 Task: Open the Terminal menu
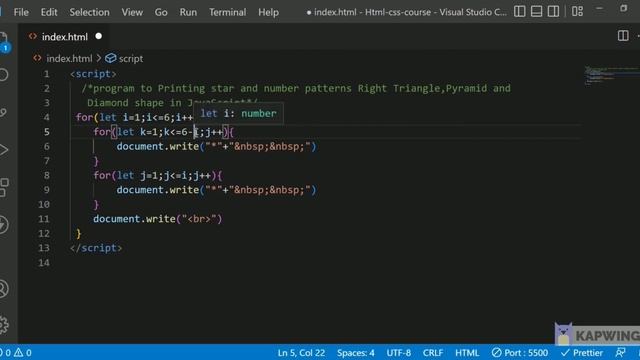tap(227, 12)
